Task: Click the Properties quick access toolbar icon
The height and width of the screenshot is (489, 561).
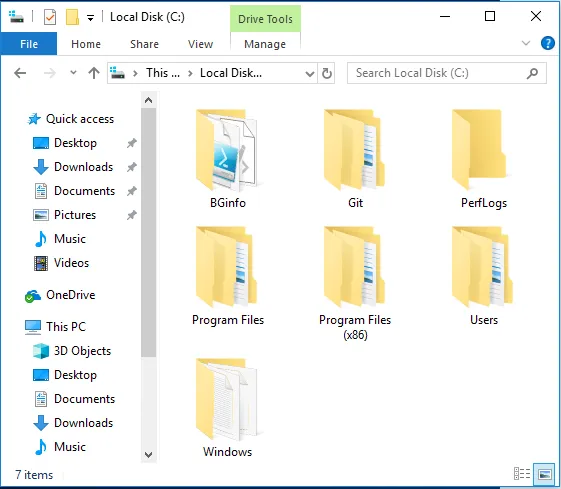Action: pyautogui.click(x=50, y=17)
